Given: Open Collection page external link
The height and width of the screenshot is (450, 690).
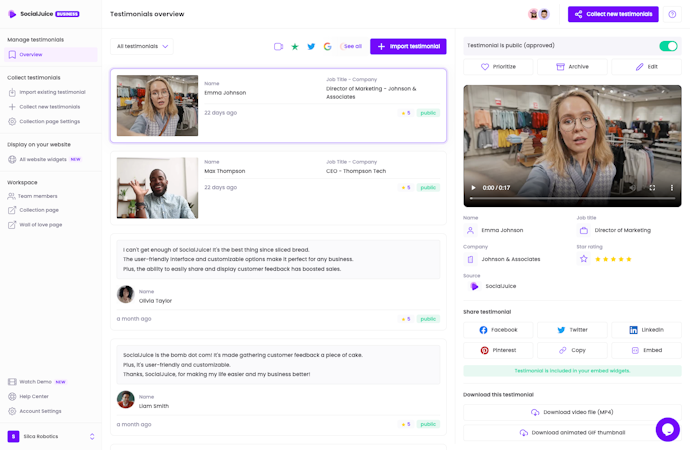Looking at the screenshot, I should click(33, 210).
